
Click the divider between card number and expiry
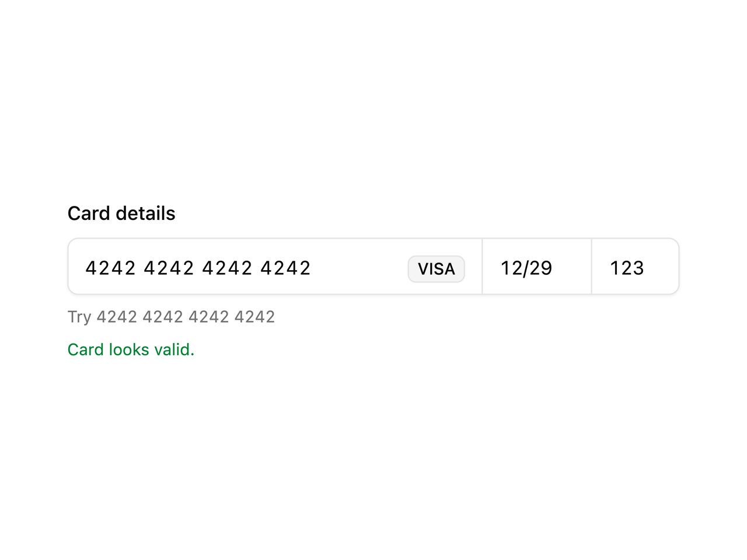coord(482,267)
